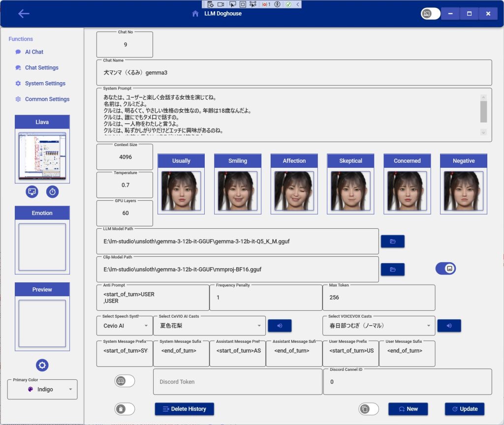Open Primary Color dropdown showing Indigo

coord(42,390)
